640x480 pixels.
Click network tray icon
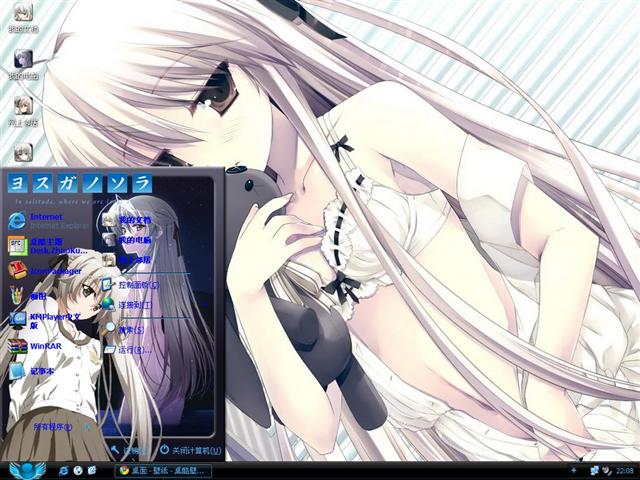[x=595, y=471]
